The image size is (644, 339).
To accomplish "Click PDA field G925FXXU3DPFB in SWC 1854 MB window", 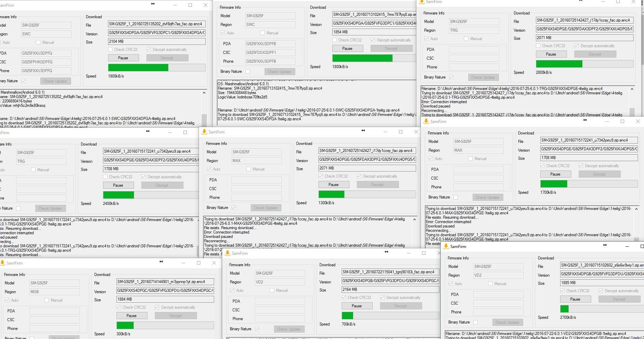I will (270, 44).
